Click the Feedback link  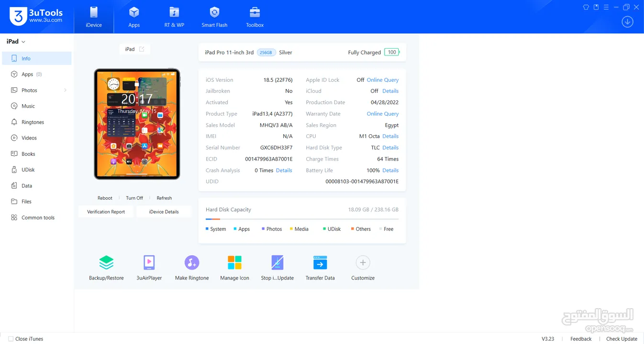click(x=581, y=339)
